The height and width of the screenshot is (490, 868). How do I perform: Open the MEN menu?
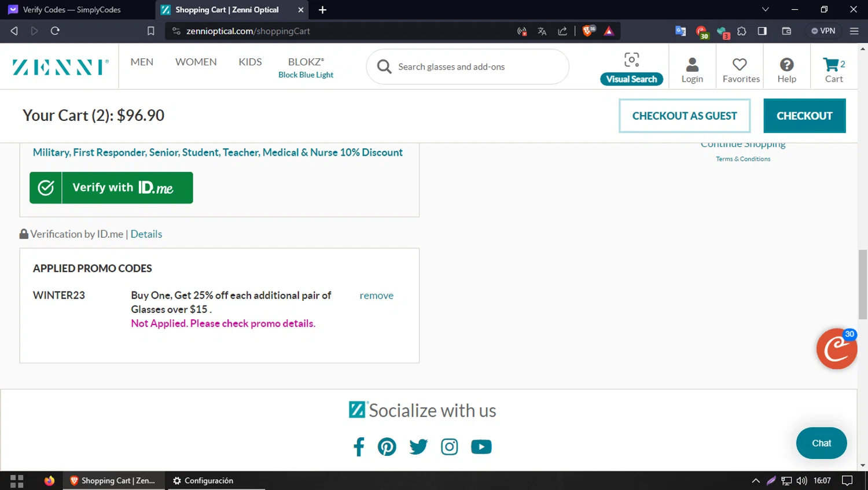pyautogui.click(x=142, y=62)
